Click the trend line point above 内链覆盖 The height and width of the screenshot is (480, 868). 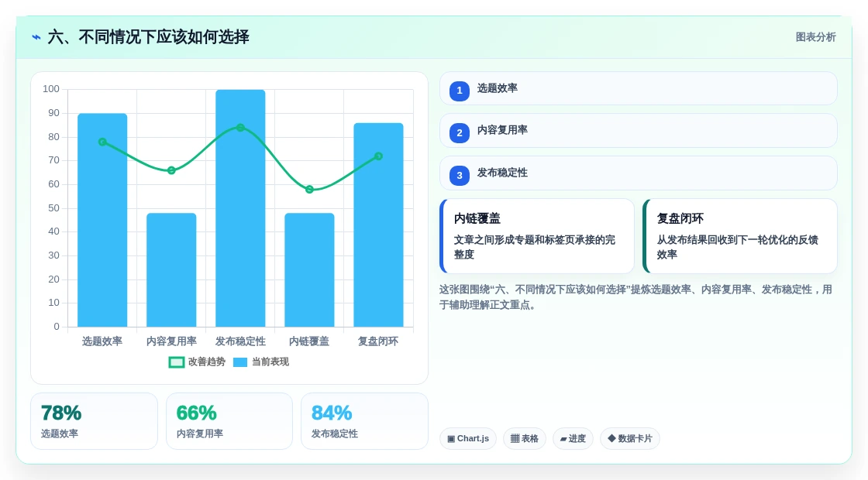pos(309,190)
